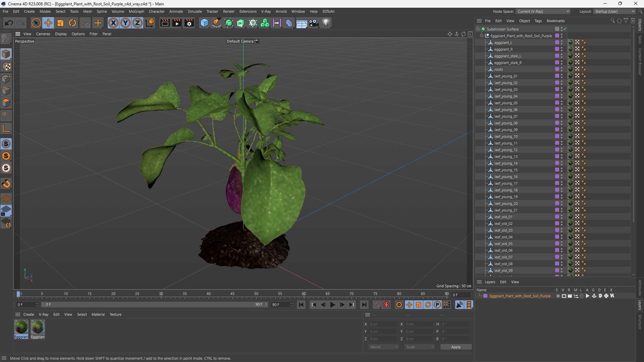The height and width of the screenshot is (362, 644).
Task: Toggle visibility dots for eggplant_R
Action: pyautogui.click(x=561, y=49)
